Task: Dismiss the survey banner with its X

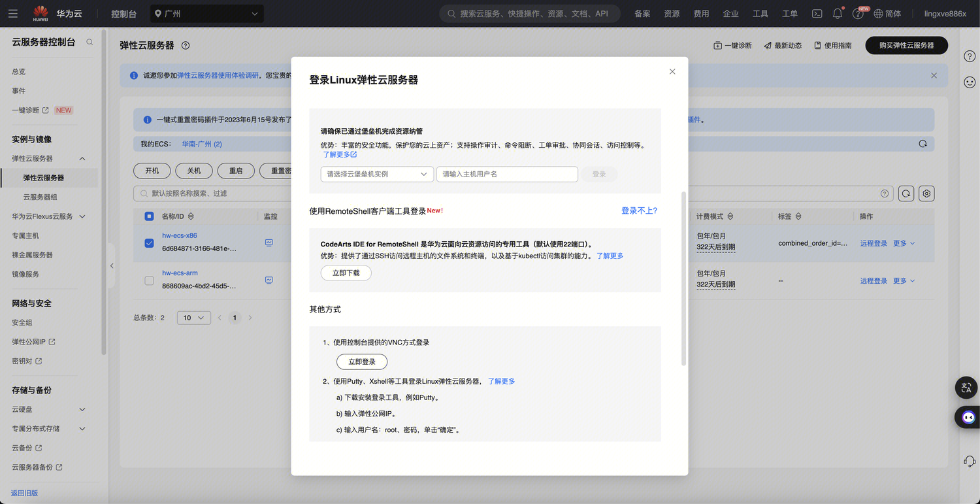Action: (934, 75)
